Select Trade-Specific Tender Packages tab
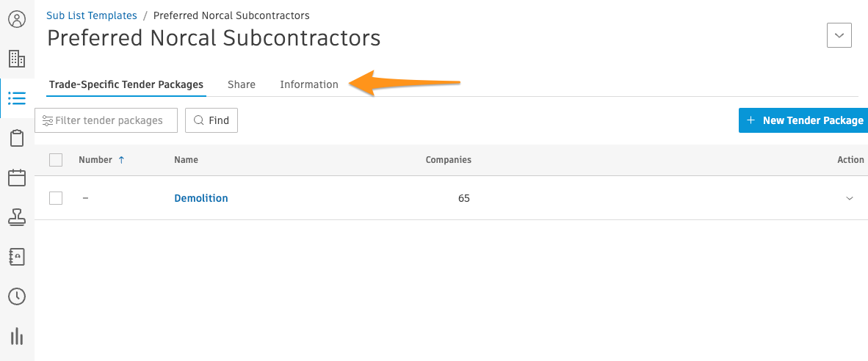The image size is (868, 361). coord(126,84)
